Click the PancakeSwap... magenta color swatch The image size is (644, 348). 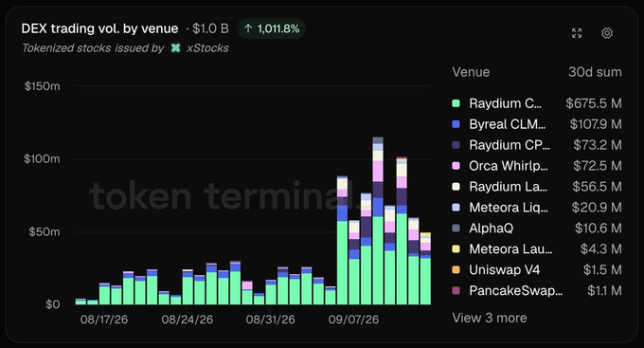click(456, 291)
